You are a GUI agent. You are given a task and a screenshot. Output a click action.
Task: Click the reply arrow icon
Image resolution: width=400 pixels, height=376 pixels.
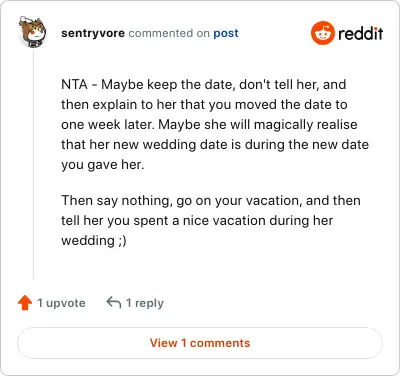(x=114, y=303)
